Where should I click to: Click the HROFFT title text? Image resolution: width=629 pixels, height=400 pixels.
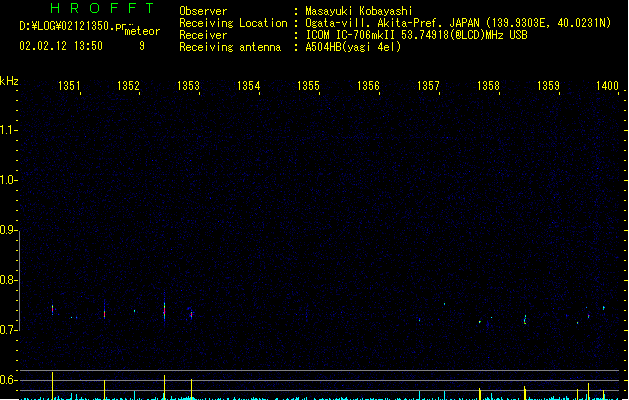[x=103, y=8]
